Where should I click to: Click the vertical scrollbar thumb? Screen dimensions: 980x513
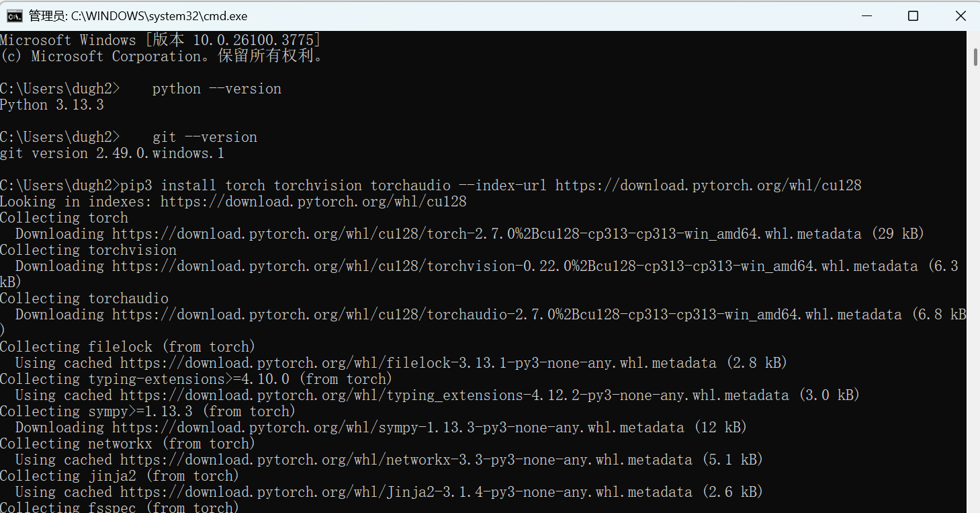click(x=975, y=57)
